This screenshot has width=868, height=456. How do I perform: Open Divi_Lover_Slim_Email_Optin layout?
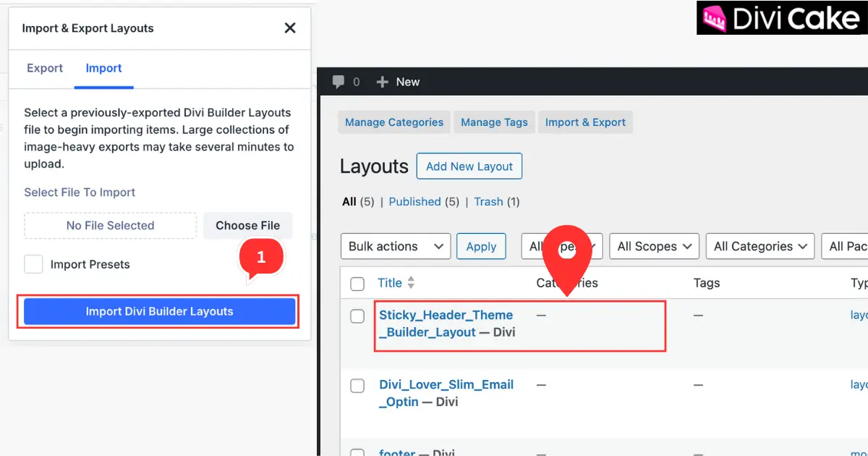[x=446, y=393]
